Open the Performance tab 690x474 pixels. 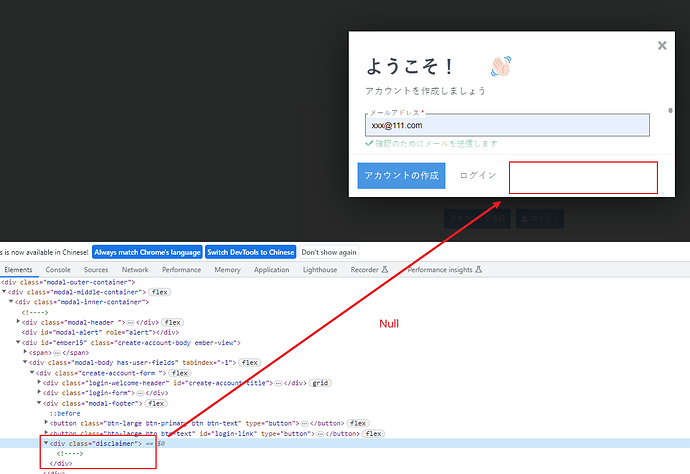pyautogui.click(x=181, y=270)
